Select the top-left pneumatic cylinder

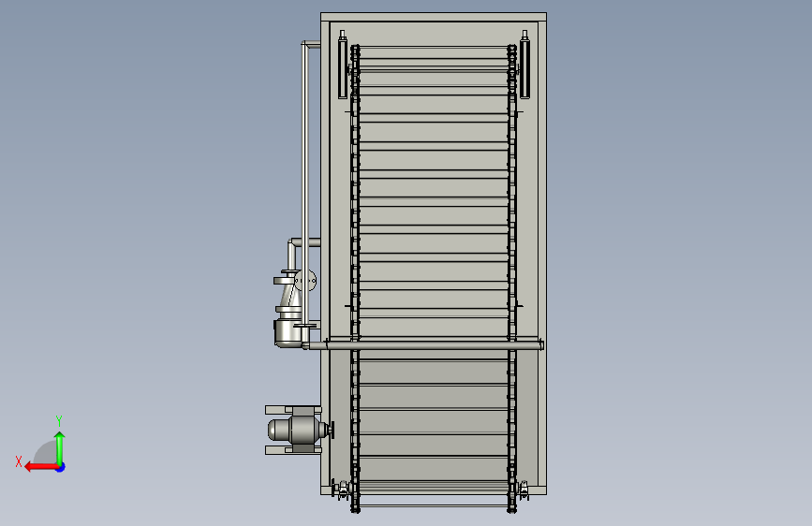tap(342, 65)
